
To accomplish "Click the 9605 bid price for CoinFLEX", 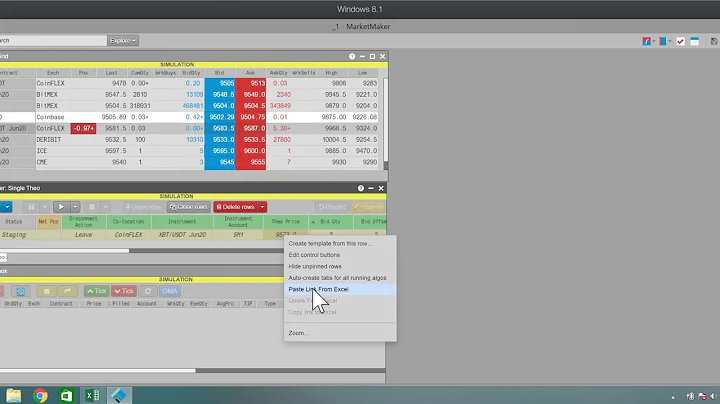I will coord(220,83).
